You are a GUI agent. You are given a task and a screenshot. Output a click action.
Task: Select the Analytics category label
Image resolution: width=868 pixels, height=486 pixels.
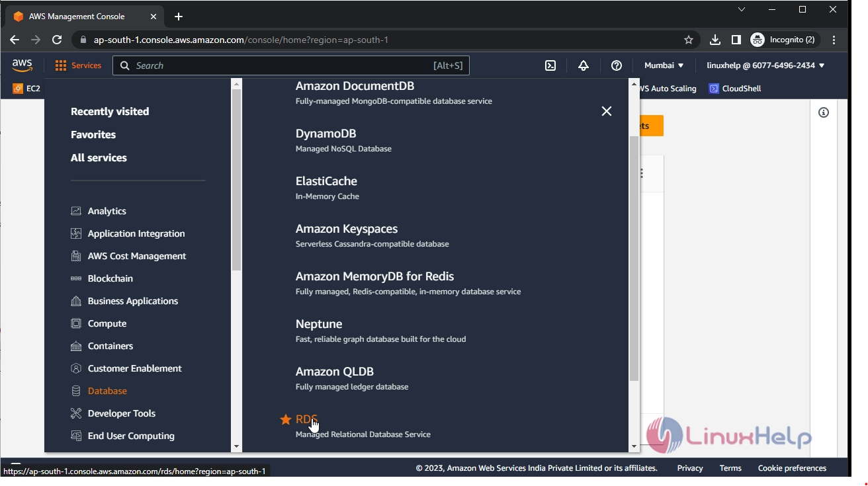click(x=107, y=211)
